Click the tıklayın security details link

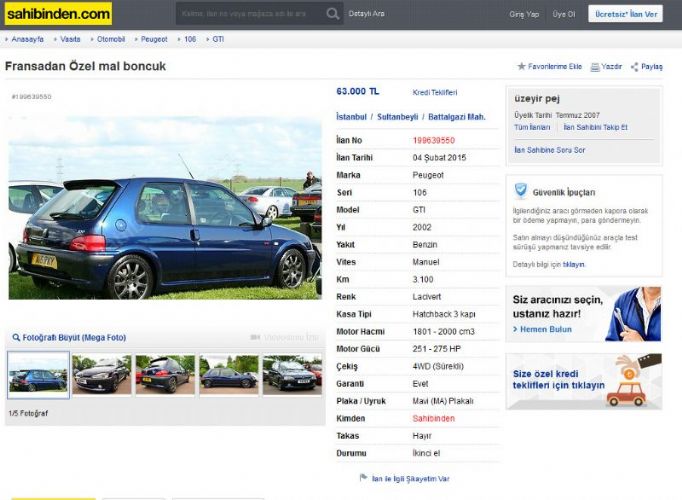tap(573, 264)
